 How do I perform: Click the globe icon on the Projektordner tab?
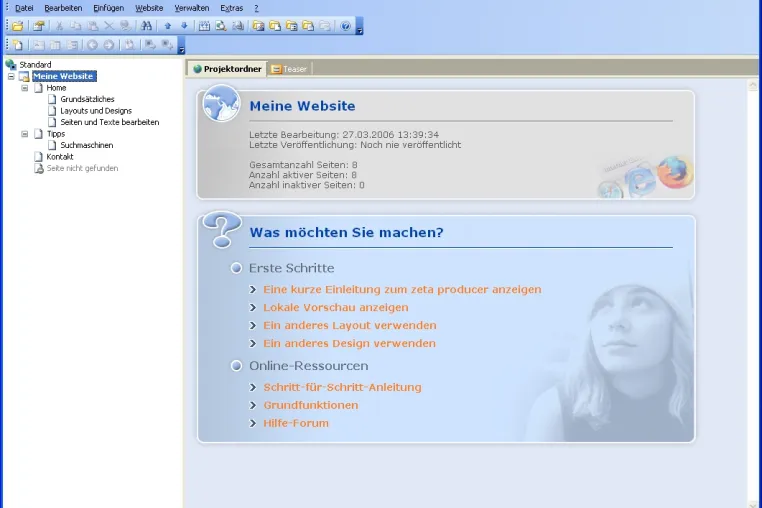(197, 69)
